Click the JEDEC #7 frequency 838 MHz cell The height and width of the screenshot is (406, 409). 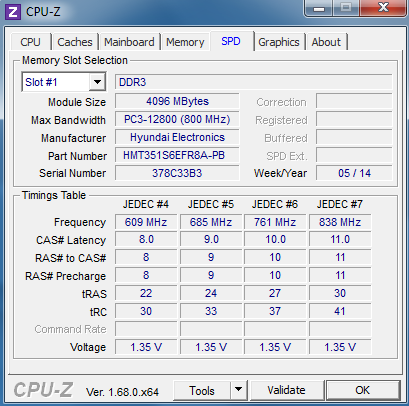click(340, 222)
